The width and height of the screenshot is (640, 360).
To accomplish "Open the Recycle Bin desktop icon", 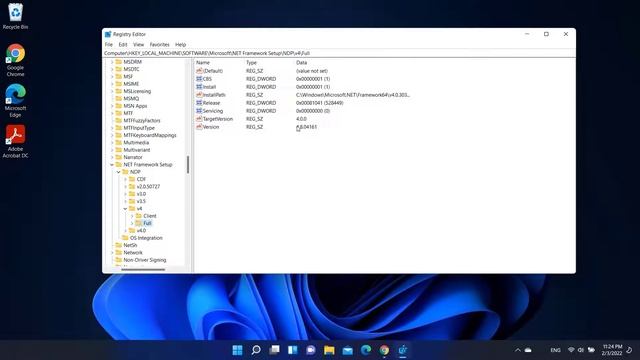I will 15,16.
